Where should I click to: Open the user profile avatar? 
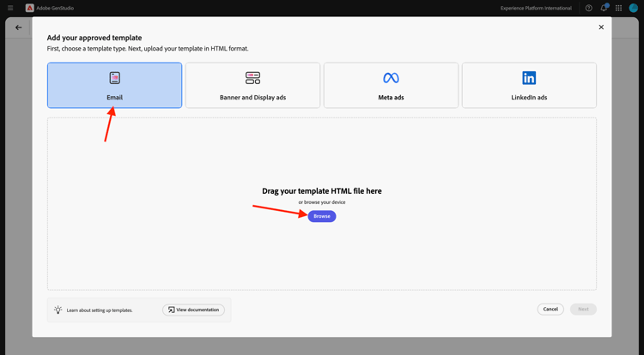[634, 8]
